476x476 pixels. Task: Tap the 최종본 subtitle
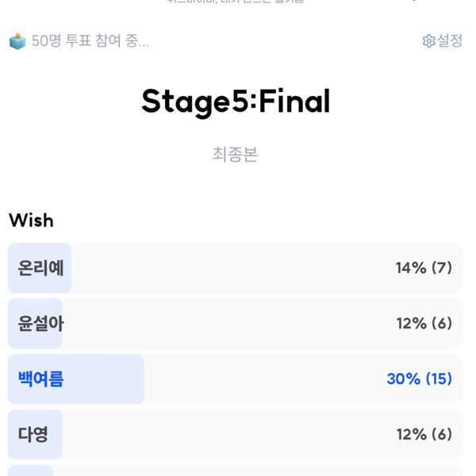tap(235, 154)
